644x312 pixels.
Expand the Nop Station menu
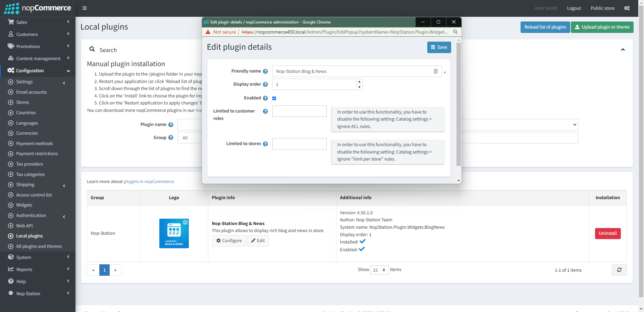pos(38,294)
